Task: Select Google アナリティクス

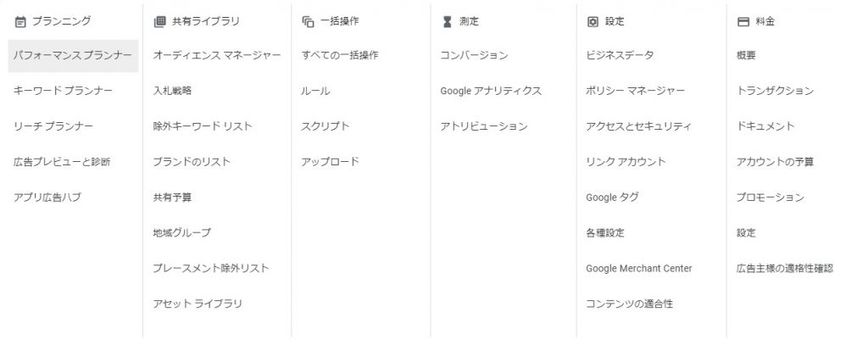Action: click(x=491, y=91)
